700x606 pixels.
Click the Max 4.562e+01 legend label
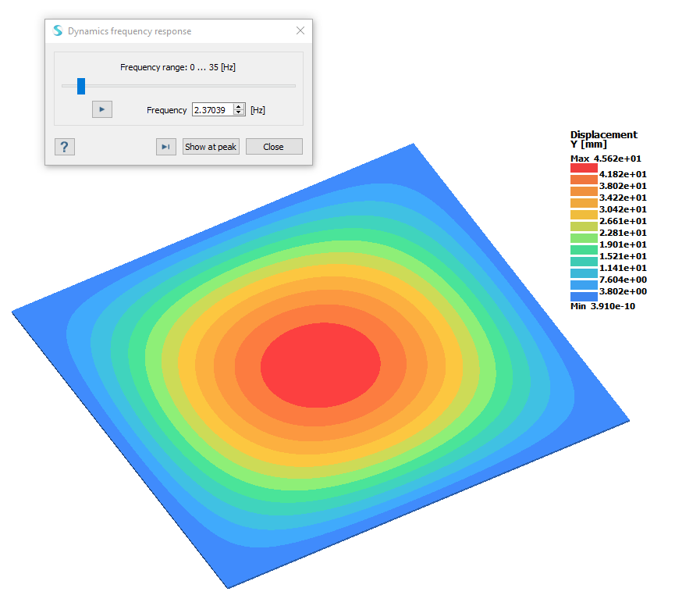pyautogui.click(x=606, y=159)
